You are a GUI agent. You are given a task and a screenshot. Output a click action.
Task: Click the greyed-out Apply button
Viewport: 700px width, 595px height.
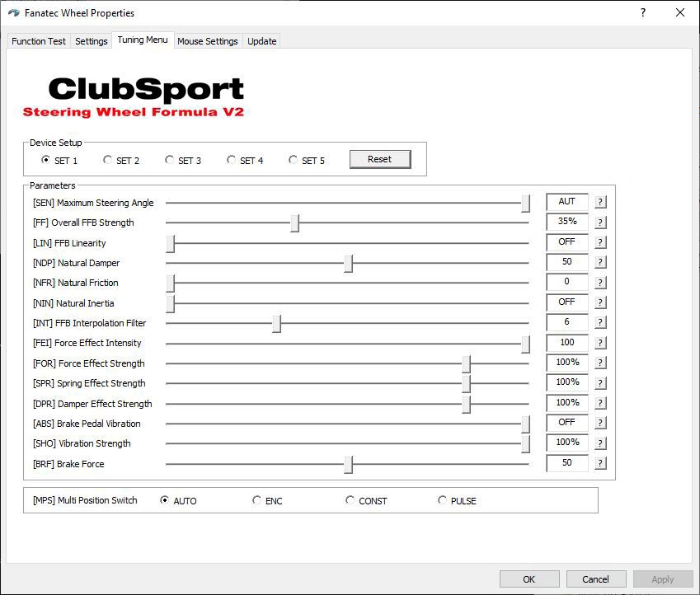663,579
